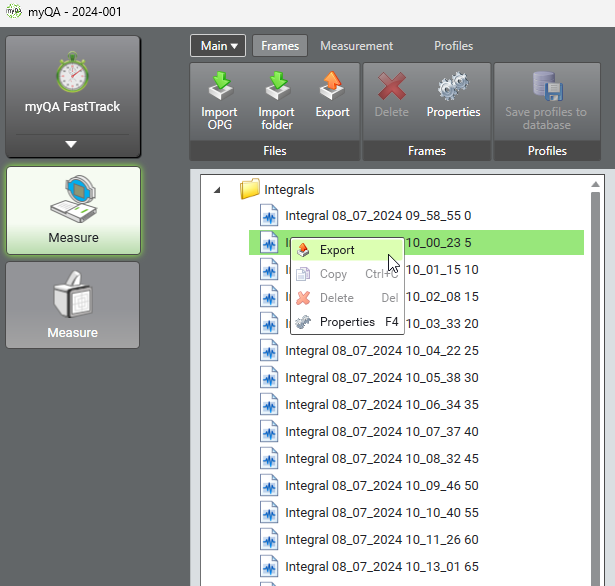Viewport: 615px width, 586px height.
Task: Choose Export in the context menu
Action: coord(347,250)
